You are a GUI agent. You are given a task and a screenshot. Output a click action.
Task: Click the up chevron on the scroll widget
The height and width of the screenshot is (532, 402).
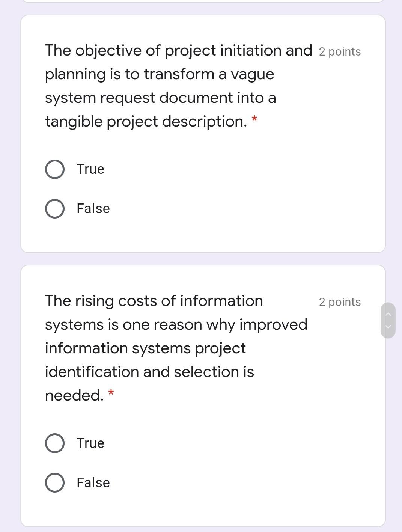coord(389,315)
